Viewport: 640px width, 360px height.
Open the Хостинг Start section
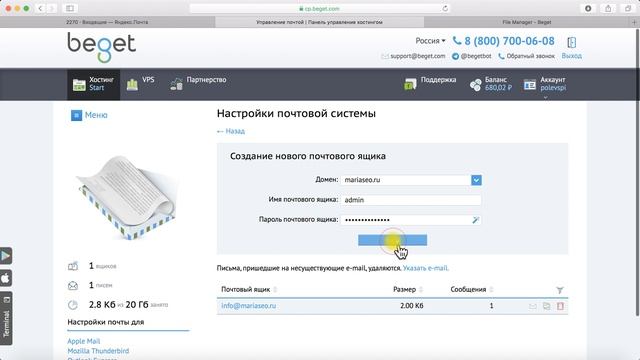click(x=93, y=84)
